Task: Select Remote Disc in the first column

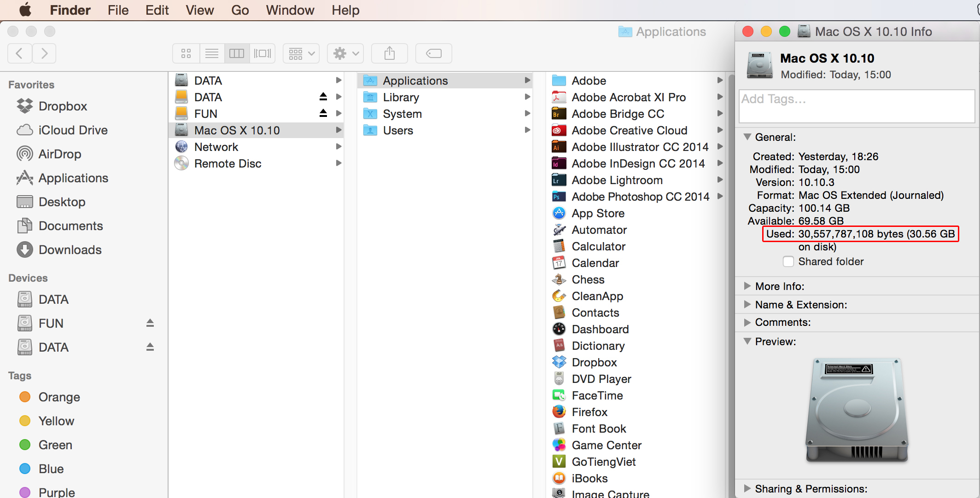Action: tap(257, 163)
